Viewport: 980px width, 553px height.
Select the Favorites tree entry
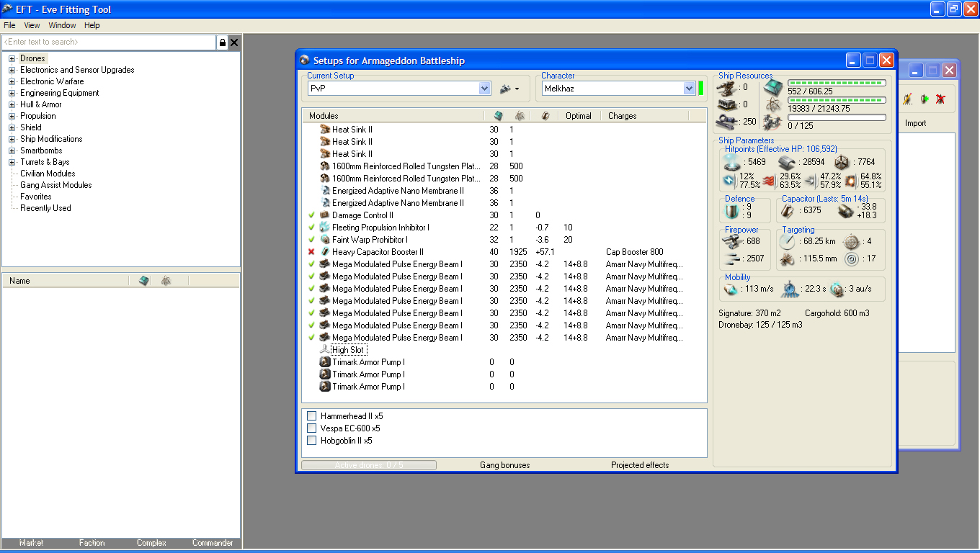36,197
